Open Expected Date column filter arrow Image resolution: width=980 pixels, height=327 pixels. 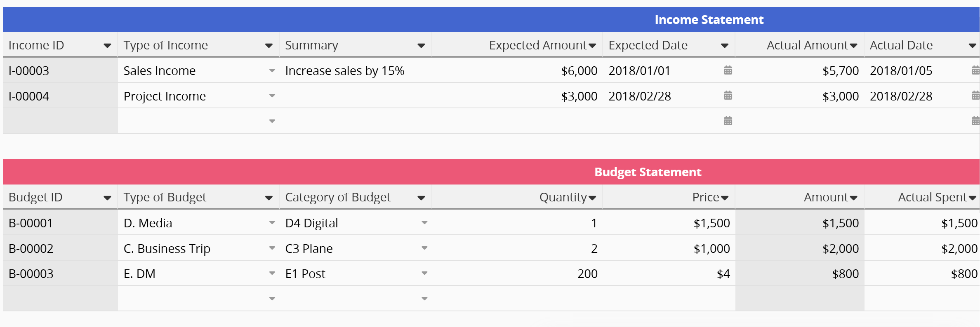click(x=725, y=46)
